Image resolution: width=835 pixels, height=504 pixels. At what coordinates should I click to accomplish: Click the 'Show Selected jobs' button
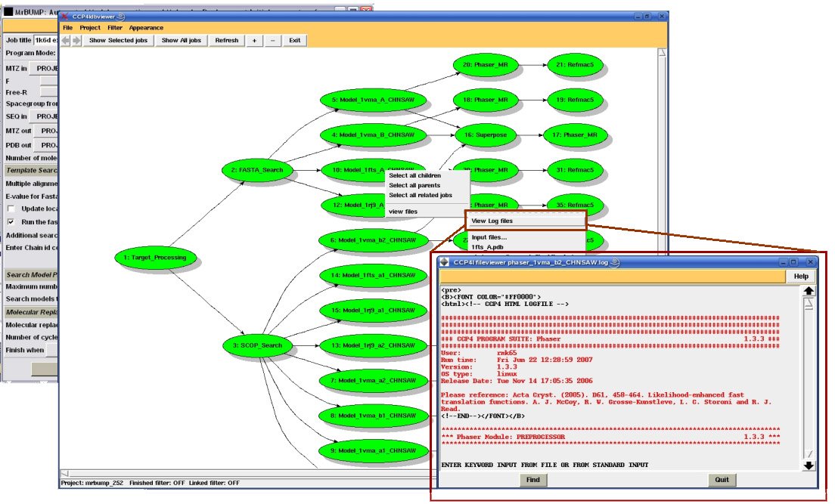118,41
